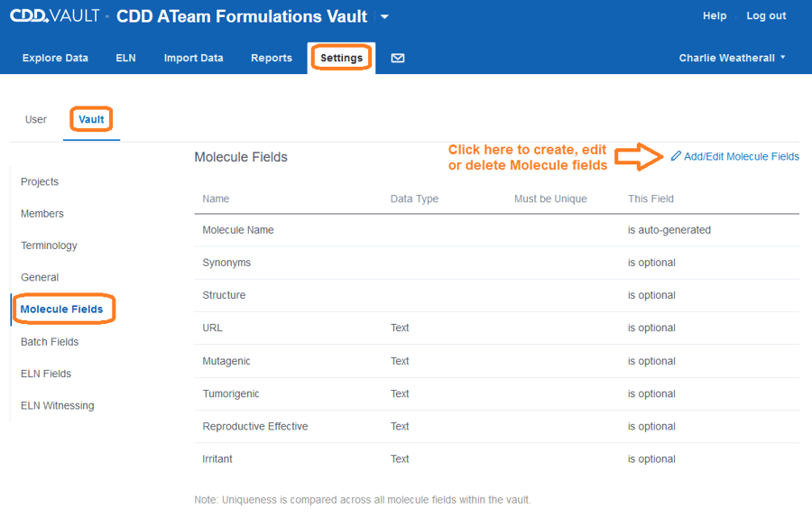Viewport: 812px width, 527px height.
Task: Switch to the User settings tab
Action: tap(36, 120)
